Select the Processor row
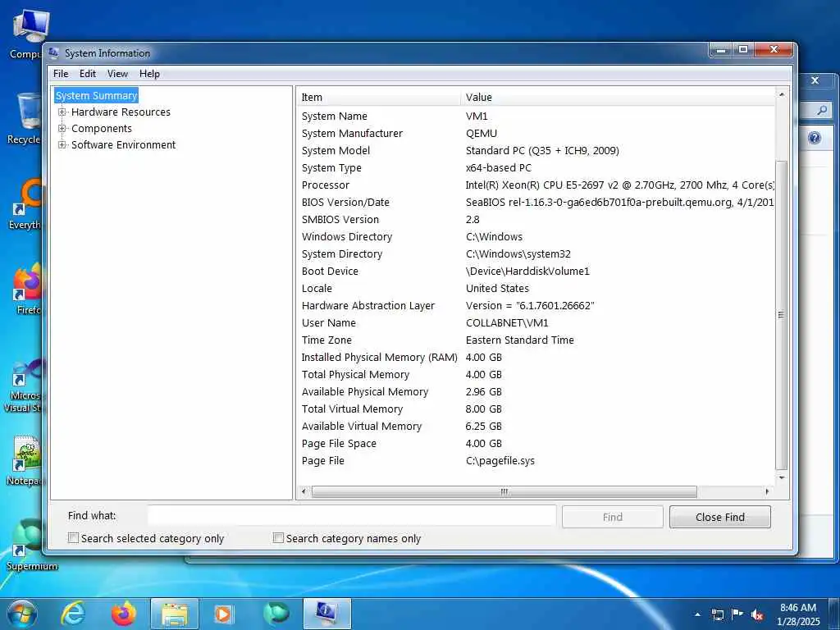Screen dimensions: 840x630 click(536, 185)
